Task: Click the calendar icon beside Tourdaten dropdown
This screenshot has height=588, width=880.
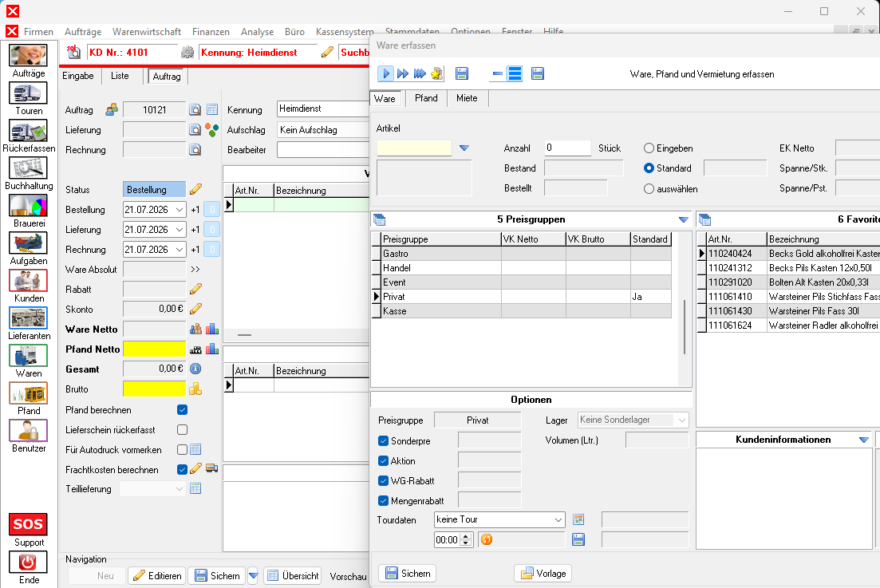Action: pyautogui.click(x=578, y=519)
